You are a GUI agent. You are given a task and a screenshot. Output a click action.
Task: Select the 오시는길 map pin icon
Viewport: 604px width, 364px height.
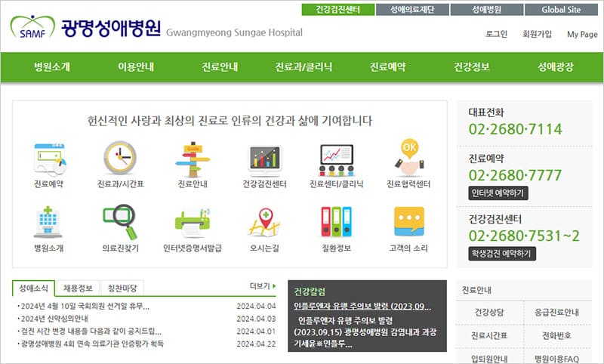(264, 222)
